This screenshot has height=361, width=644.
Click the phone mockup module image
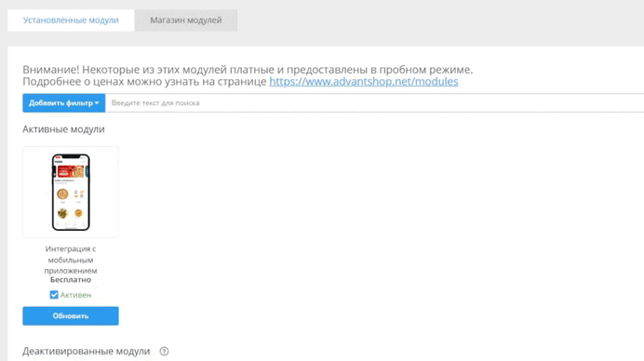(x=71, y=193)
